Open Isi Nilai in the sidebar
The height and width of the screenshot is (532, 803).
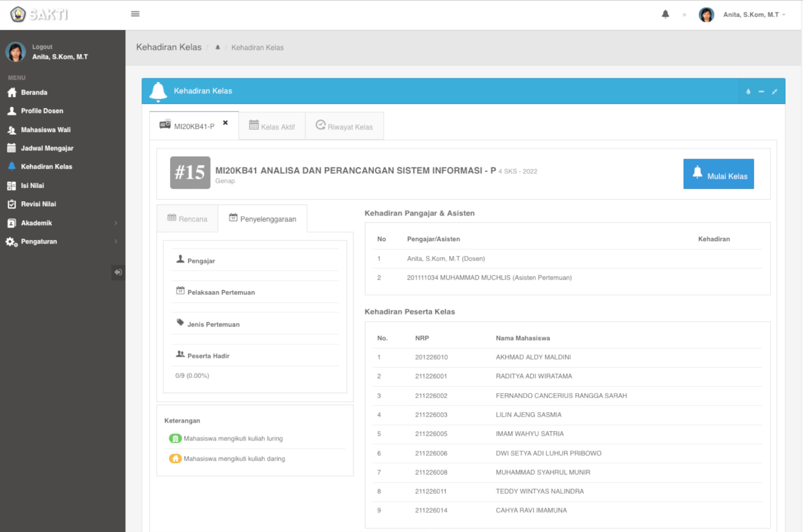coord(33,185)
